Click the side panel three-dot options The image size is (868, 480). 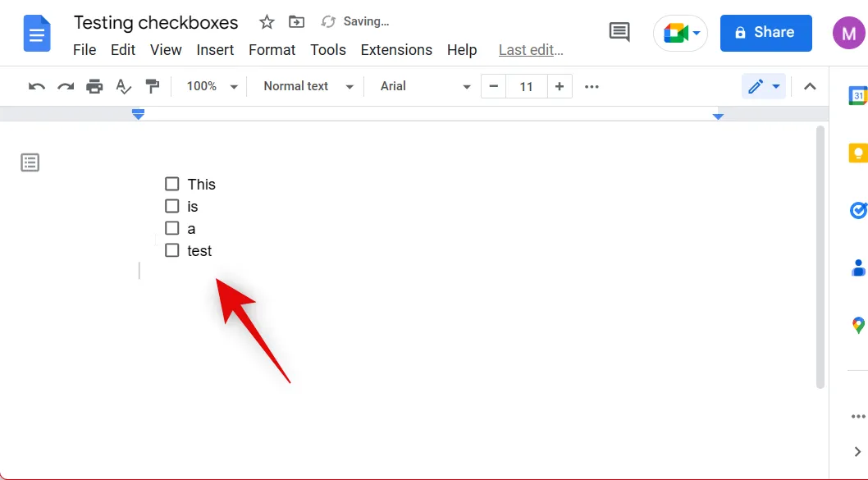click(x=858, y=416)
